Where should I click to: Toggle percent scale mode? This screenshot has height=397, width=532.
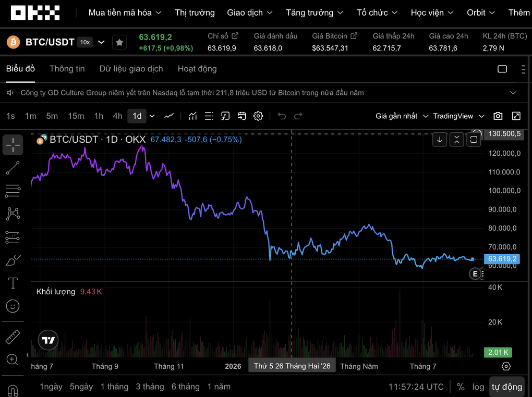click(x=461, y=387)
